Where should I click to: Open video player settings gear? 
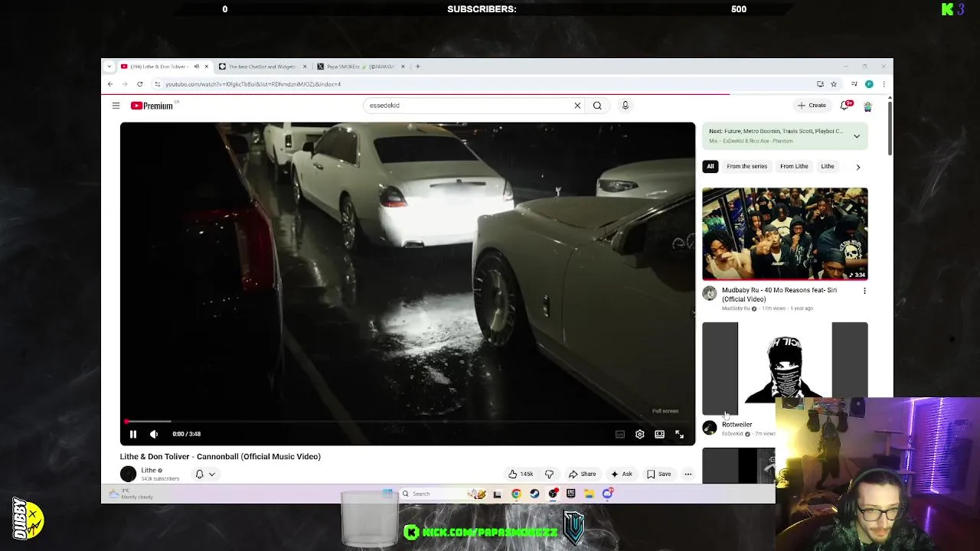[x=640, y=434]
